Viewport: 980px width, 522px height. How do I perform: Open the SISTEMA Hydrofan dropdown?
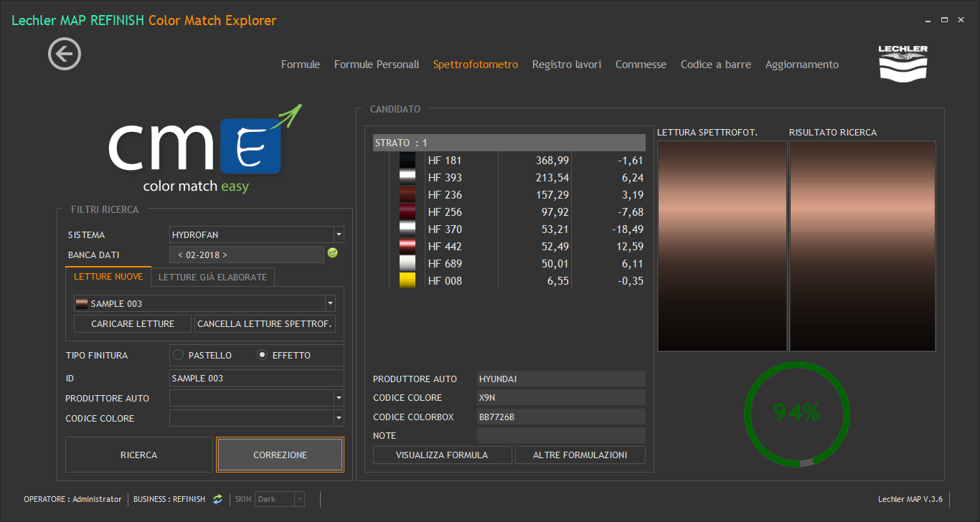point(339,234)
